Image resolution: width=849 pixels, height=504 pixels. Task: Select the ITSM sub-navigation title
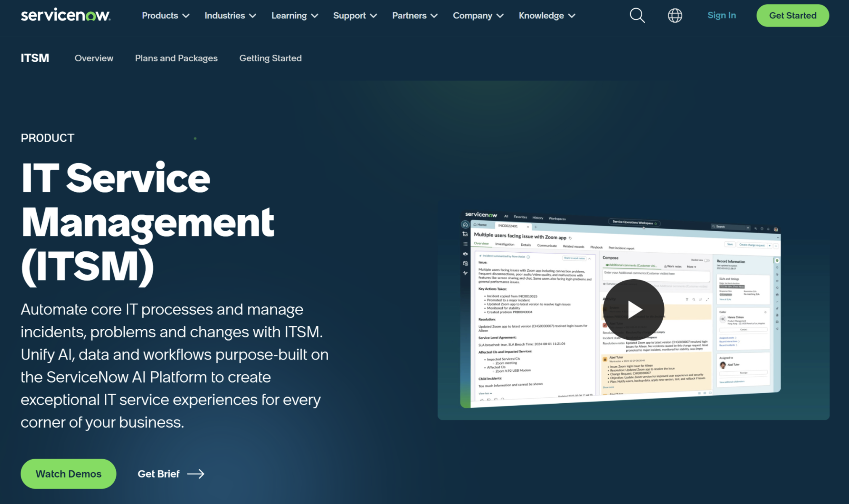tap(35, 58)
